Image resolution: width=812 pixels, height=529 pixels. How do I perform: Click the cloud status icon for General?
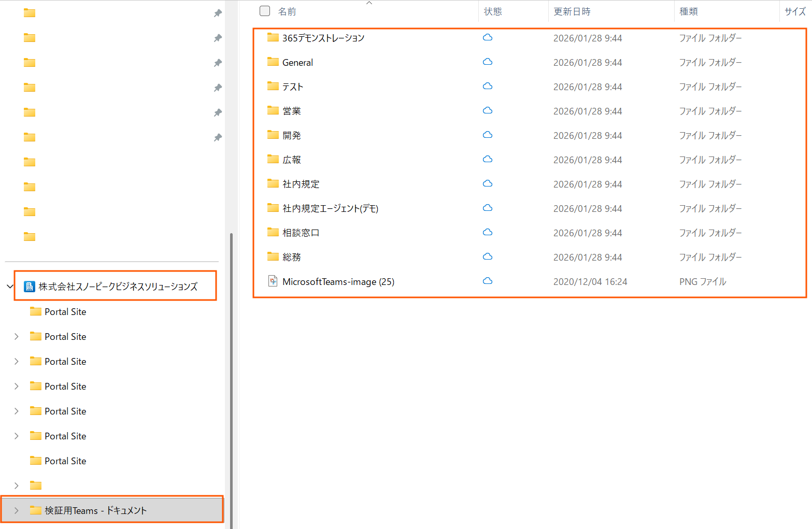click(487, 62)
